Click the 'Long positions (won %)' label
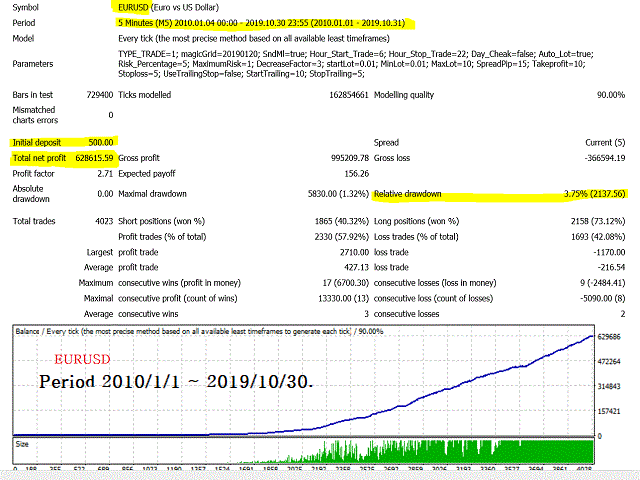 coord(416,221)
